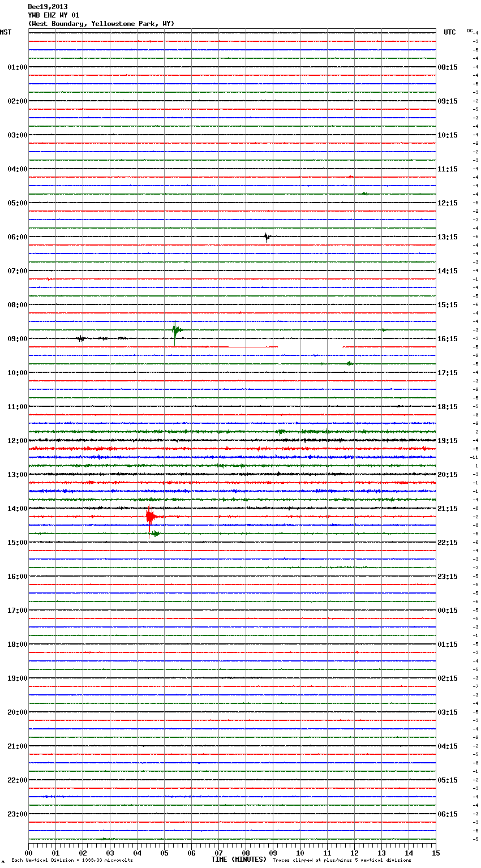This screenshot has width=481, height=868.
Task: Click the 11:15 UTC time label
Action: pos(448,169)
